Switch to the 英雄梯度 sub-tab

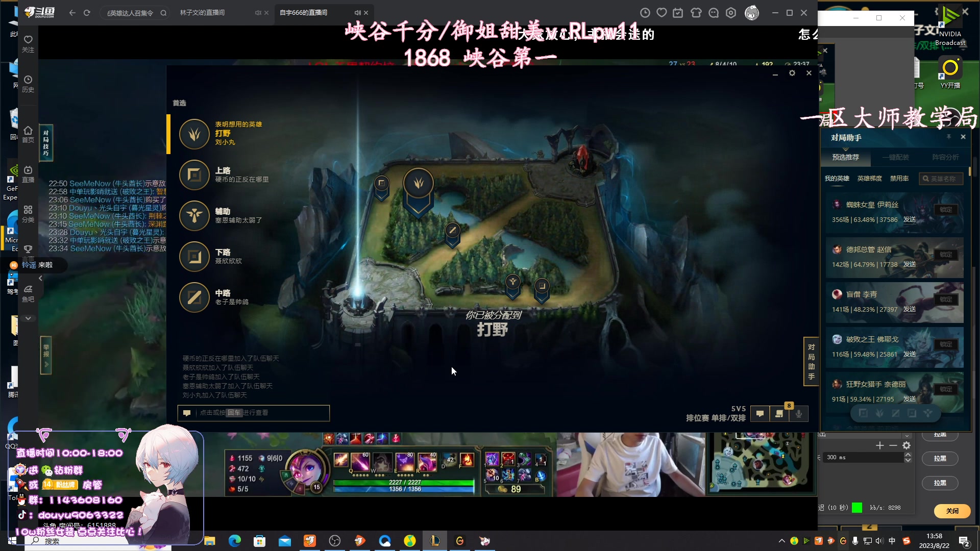click(x=871, y=179)
